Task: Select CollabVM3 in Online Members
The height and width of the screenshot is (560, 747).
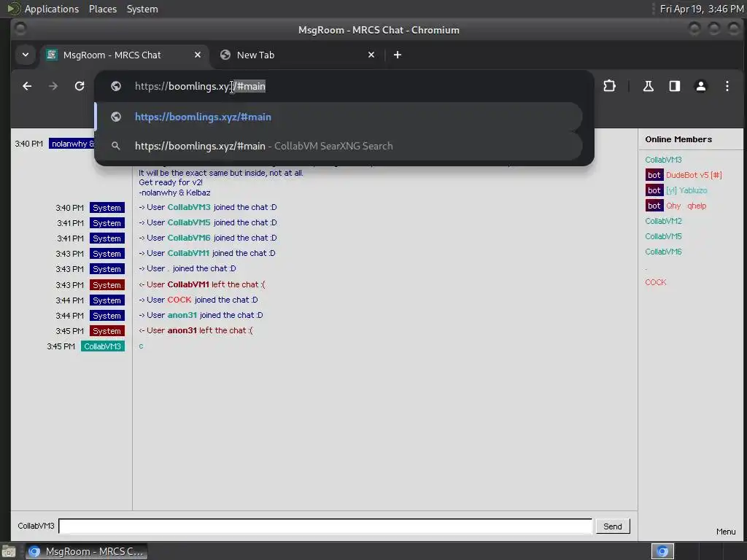Action: tap(663, 160)
